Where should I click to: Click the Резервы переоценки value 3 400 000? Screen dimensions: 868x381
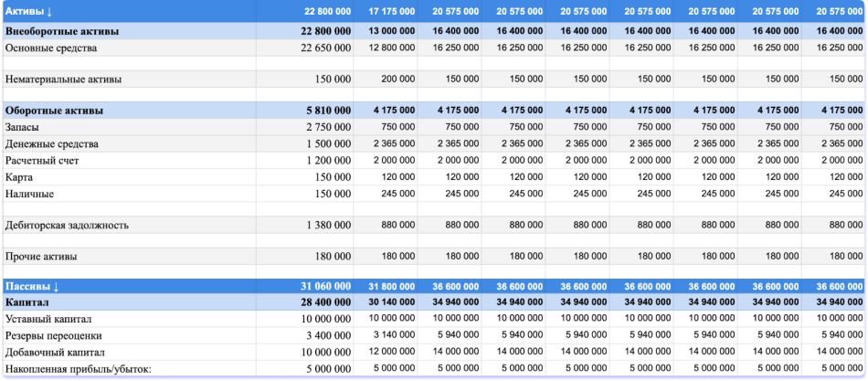[x=325, y=335]
